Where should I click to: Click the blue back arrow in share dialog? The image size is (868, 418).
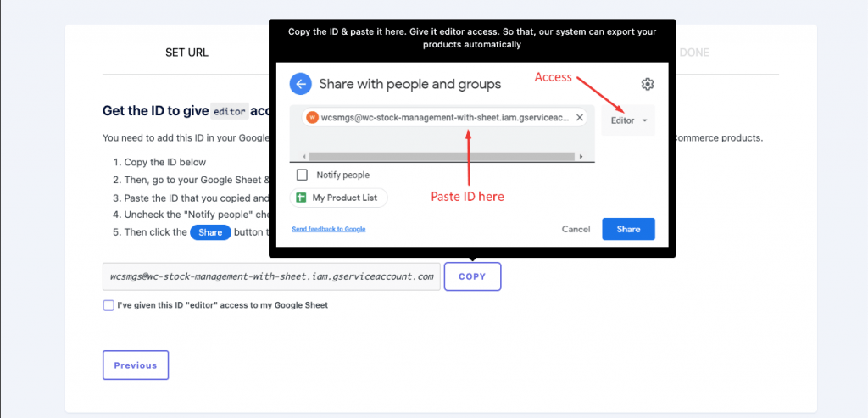[x=301, y=84]
